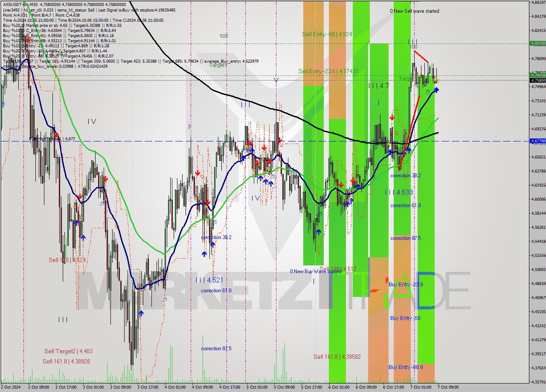
Task: Click the '7 Oct 01:00' time axis label
Action: [421, 387]
